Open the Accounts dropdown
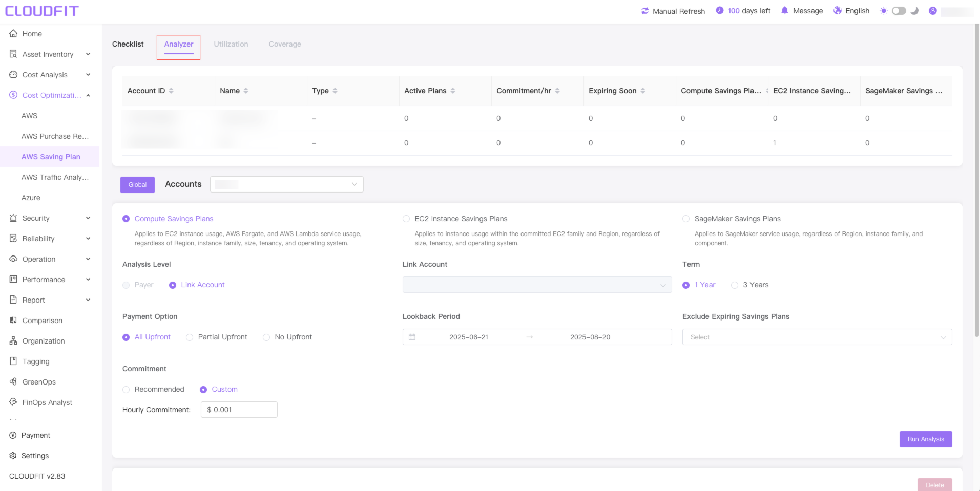The image size is (980, 491). pos(286,184)
